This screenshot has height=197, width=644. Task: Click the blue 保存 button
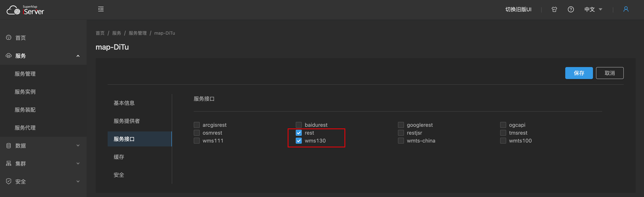pos(579,73)
